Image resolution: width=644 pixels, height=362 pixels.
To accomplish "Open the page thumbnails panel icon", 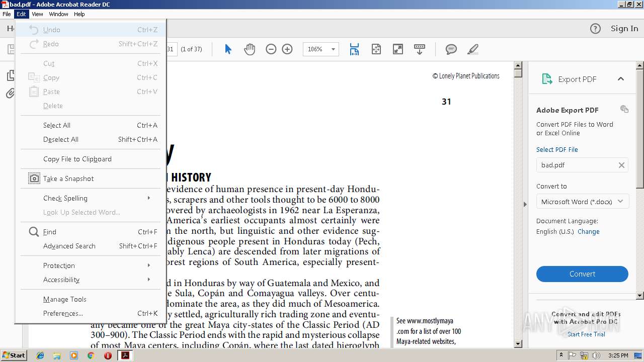I will pyautogui.click(x=10, y=75).
